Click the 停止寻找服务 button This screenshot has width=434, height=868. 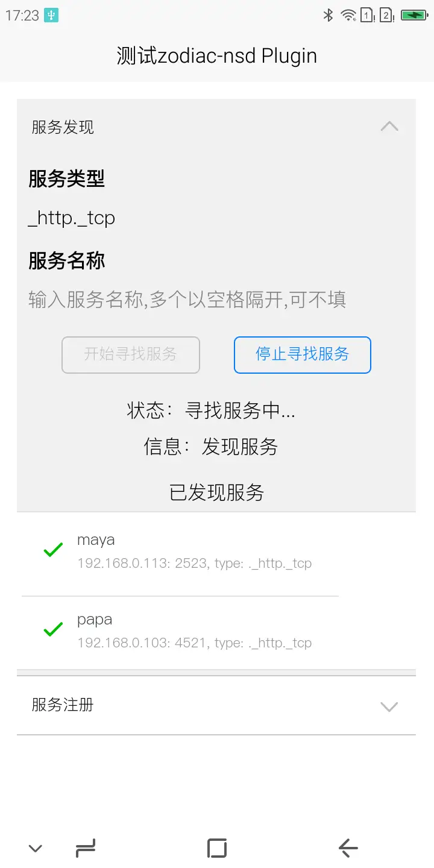click(x=303, y=354)
